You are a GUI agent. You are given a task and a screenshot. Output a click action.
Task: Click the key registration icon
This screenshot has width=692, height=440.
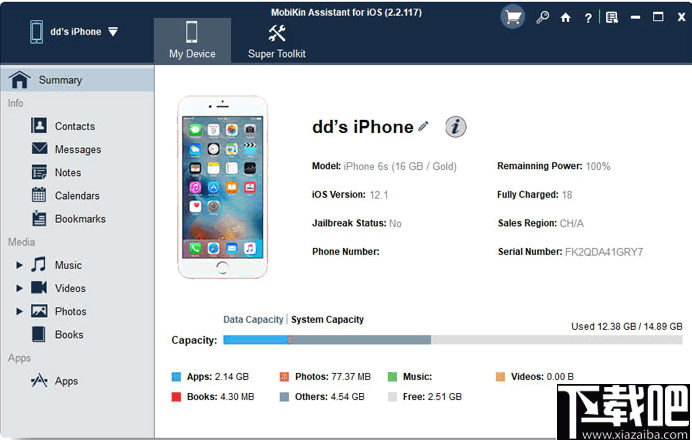[542, 17]
